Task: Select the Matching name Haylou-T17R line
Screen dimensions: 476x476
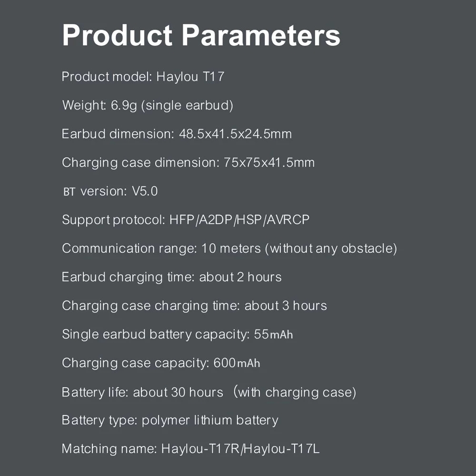Action: tap(191, 449)
